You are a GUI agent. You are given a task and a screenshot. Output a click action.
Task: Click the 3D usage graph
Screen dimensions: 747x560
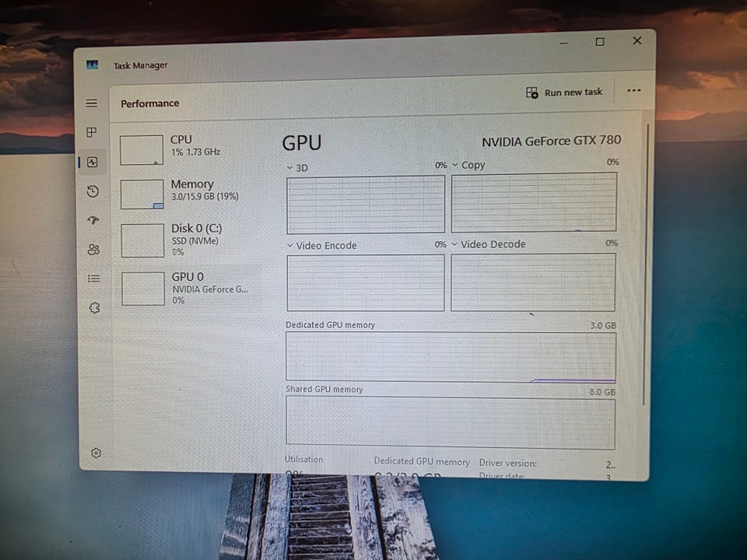(x=366, y=205)
